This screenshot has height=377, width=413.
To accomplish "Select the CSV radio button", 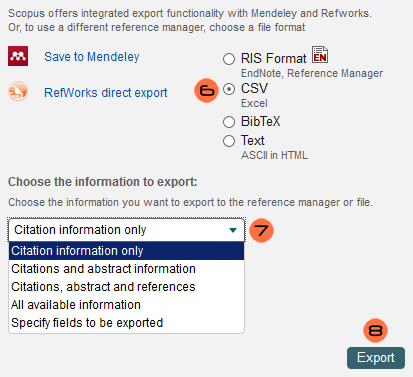I will point(229,89).
